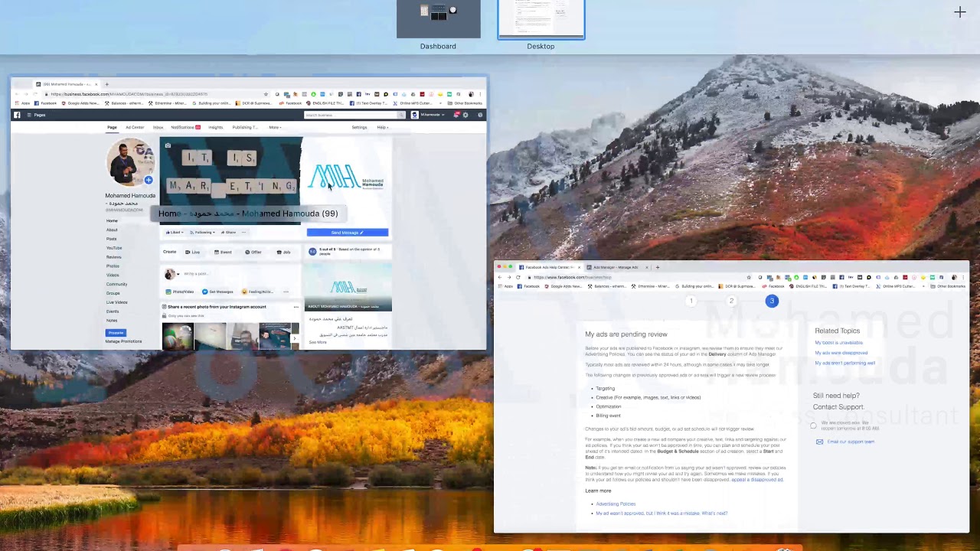Open Settings in page tab bar
The height and width of the screenshot is (551, 980).
(359, 127)
